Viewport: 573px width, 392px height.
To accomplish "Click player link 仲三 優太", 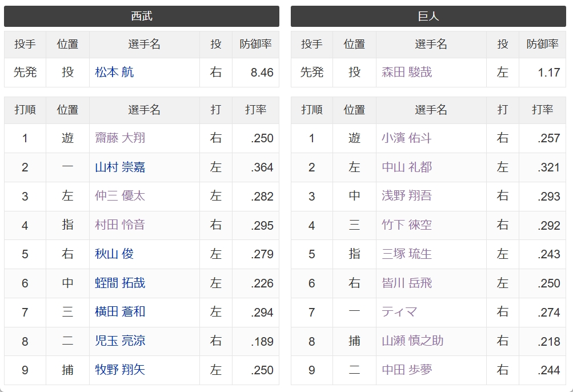I will (120, 196).
